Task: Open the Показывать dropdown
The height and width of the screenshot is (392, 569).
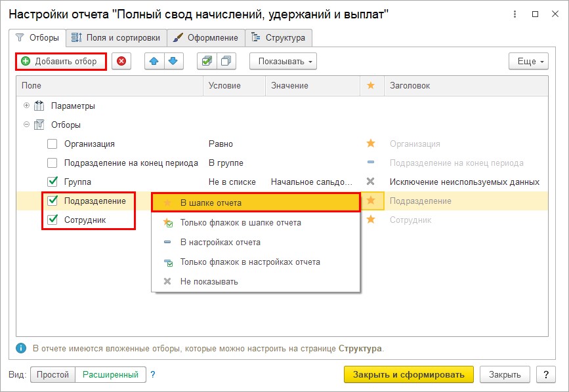Action: [x=283, y=61]
